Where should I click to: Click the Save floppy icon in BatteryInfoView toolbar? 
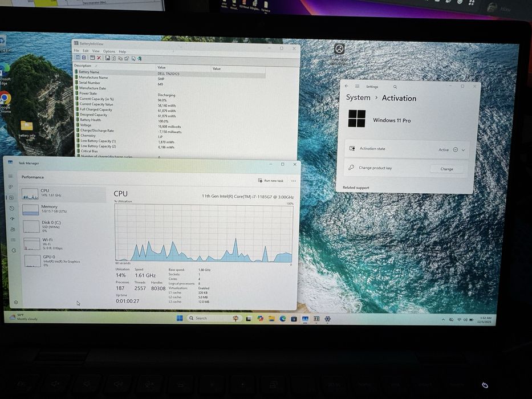click(x=108, y=58)
